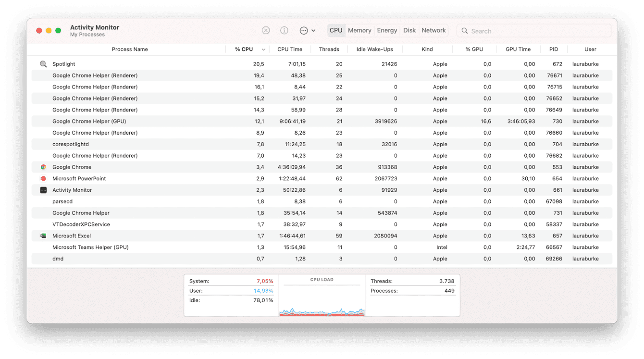This screenshot has width=644, height=359.
Task: Click the magnifier icon inside the search field
Action: point(464,31)
